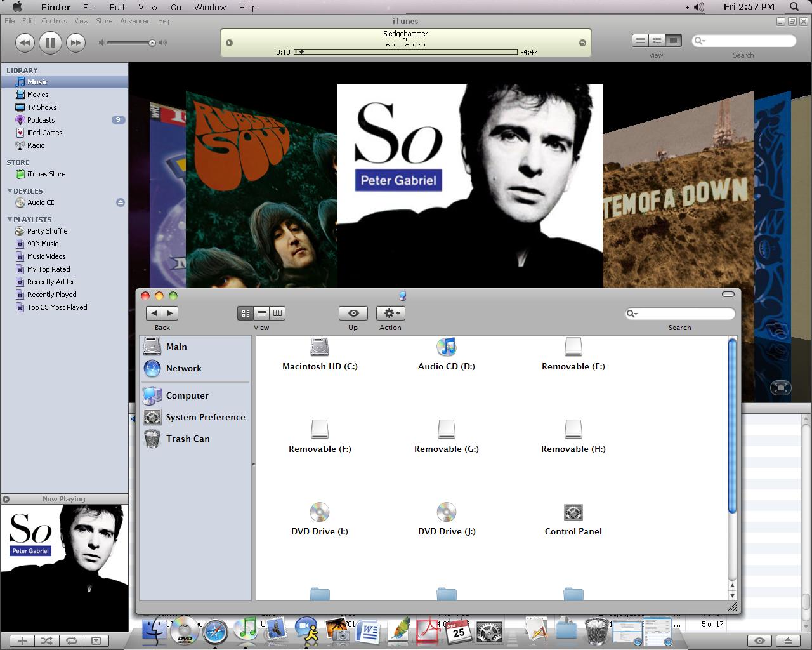Seek in the song progress bar
812x650 pixels.
406,52
